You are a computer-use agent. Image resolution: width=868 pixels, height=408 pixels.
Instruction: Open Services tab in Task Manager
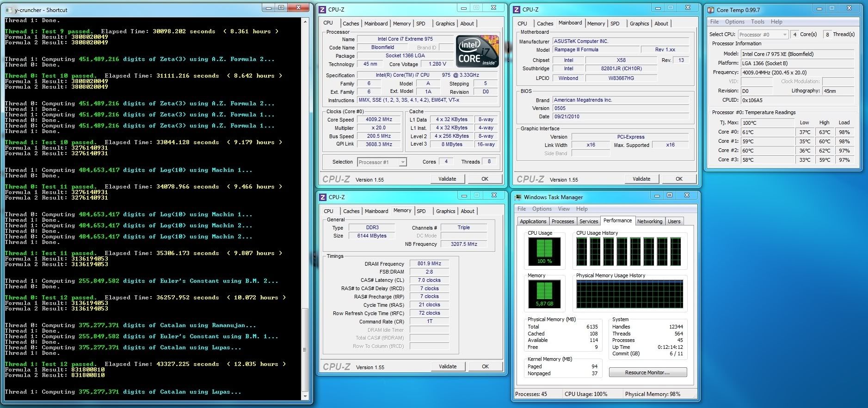pos(589,221)
